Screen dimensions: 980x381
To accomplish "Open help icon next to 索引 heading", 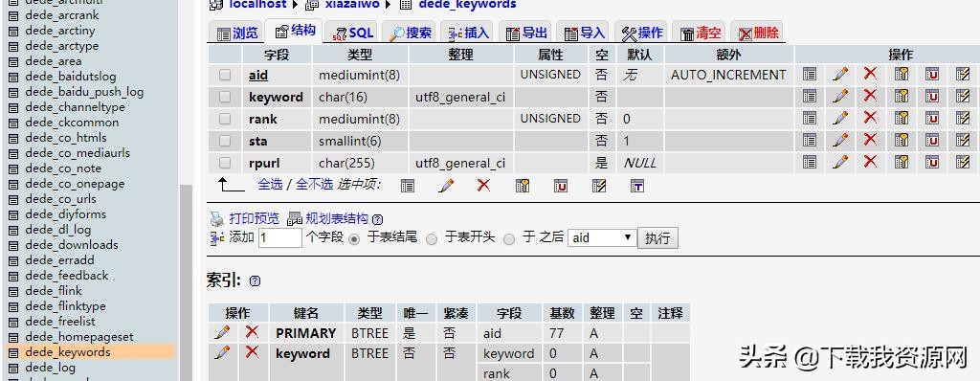I will click(x=255, y=280).
